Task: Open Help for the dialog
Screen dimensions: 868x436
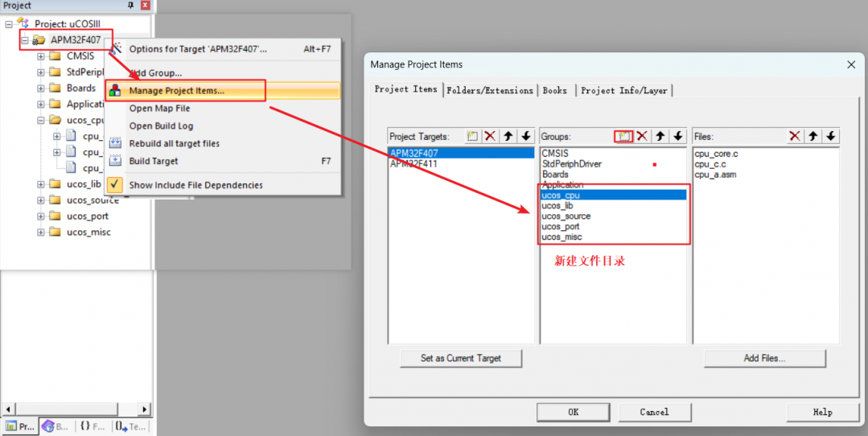Action: [x=822, y=412]
